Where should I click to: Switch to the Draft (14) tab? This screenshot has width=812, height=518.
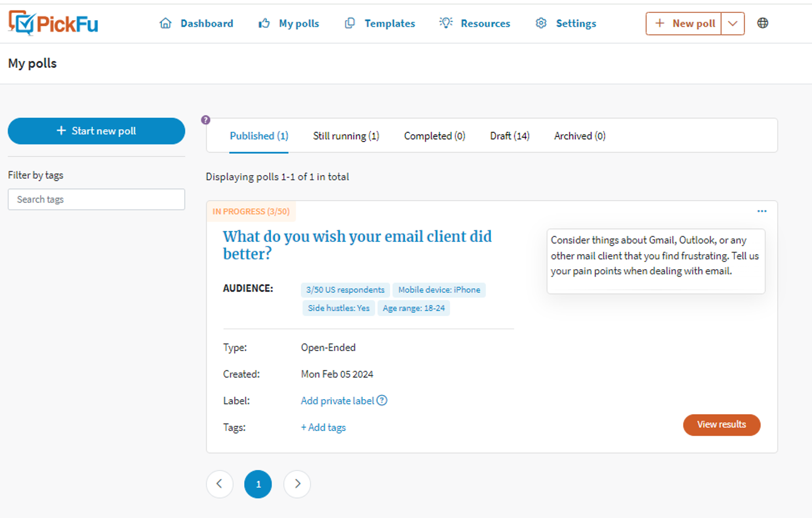(x=510, y=136)
